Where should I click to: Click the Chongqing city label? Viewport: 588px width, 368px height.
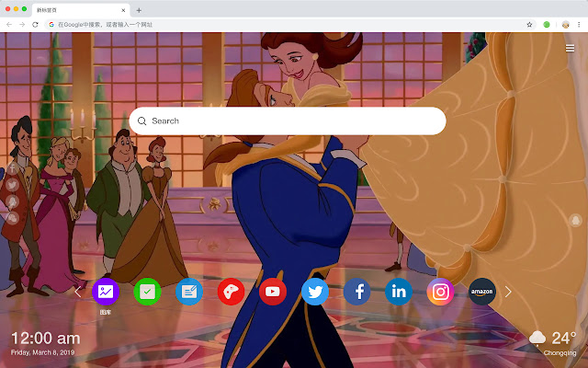[560, 353]
